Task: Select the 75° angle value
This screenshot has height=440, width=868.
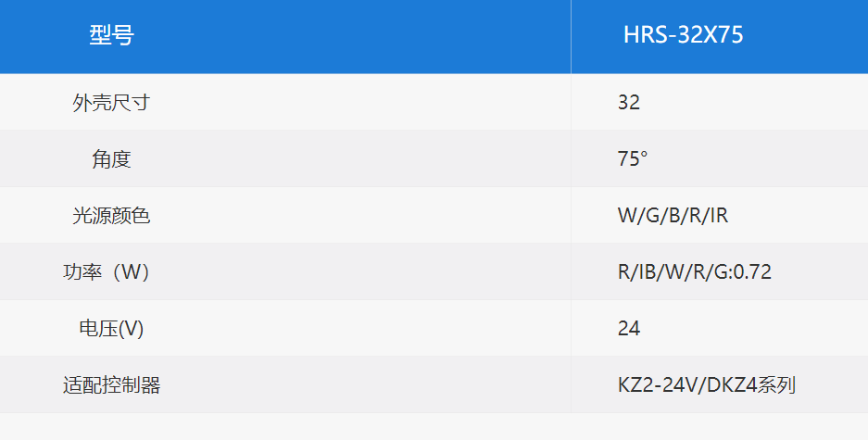Action: point(633,158)
